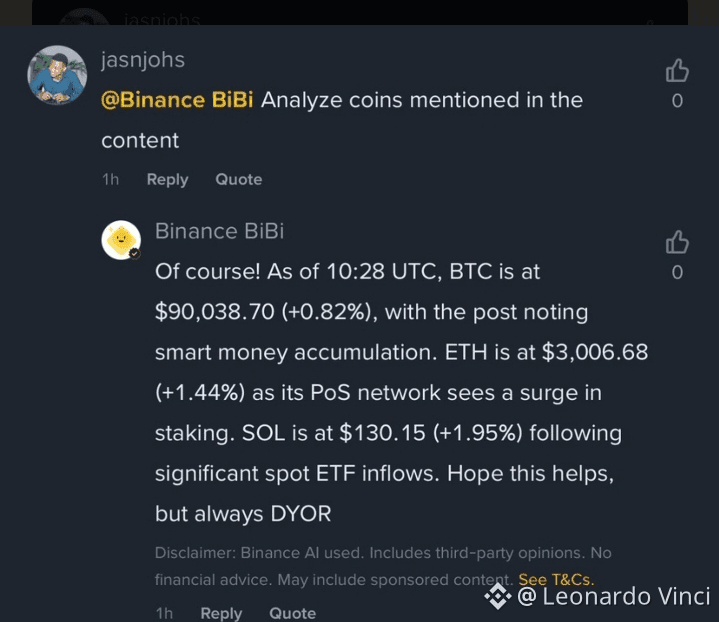This screenshot has width=719, height=622.
Task: Click 1h timestamp under Binance BiBi's reply
Action: 164,613
